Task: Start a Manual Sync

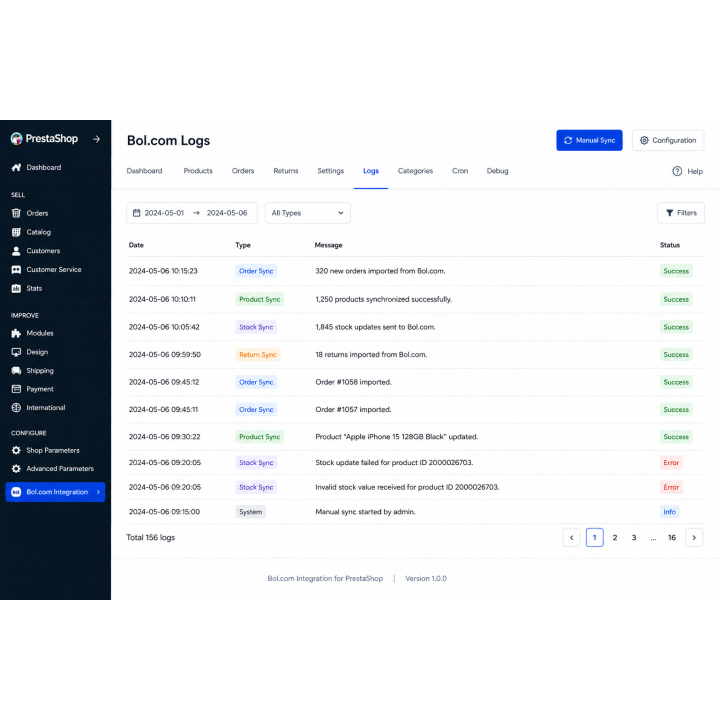Action: pos(589,140)
